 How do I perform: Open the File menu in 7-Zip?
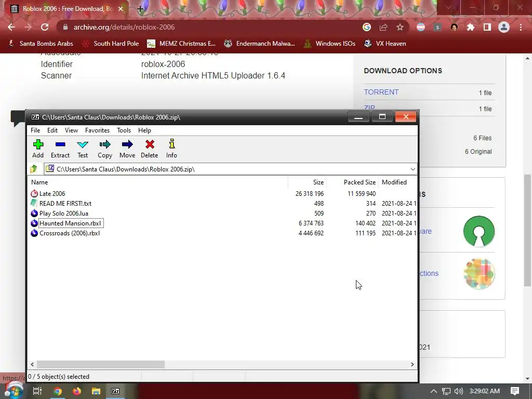pyautogui.click(x=35, y=130)
